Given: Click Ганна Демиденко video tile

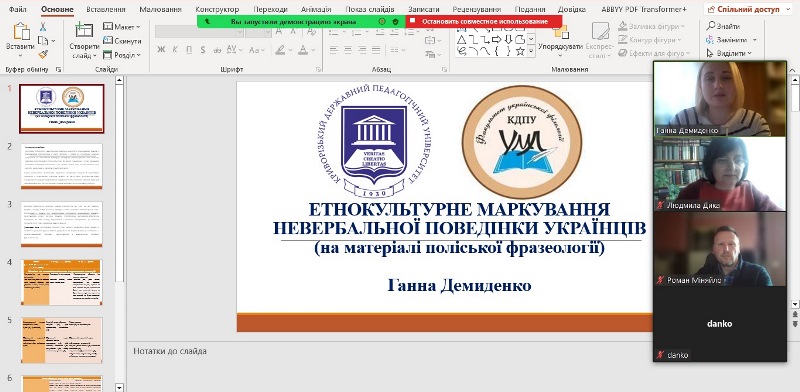Looking at the screenshot, I should point(720,99).
